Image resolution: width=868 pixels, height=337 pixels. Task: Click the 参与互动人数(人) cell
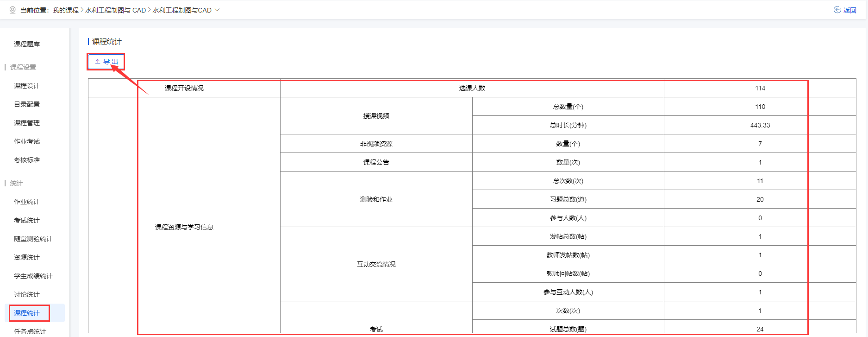[568, 292]
